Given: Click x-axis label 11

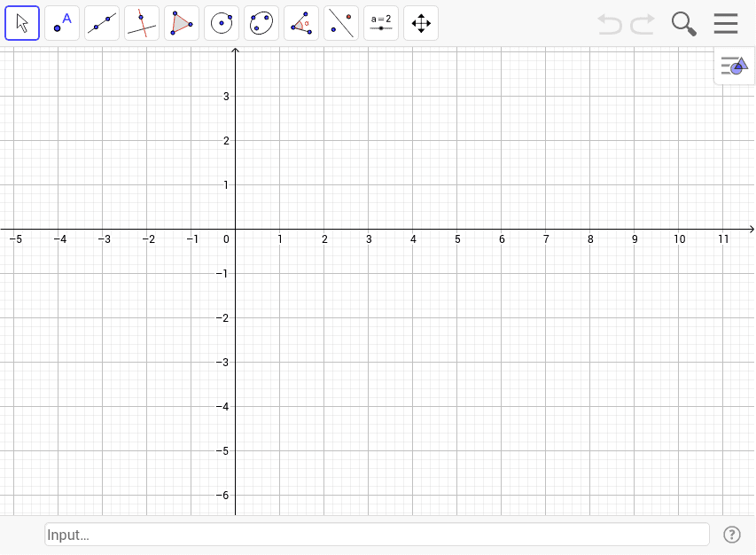Looking at the screenshot, I should [723, 239].
